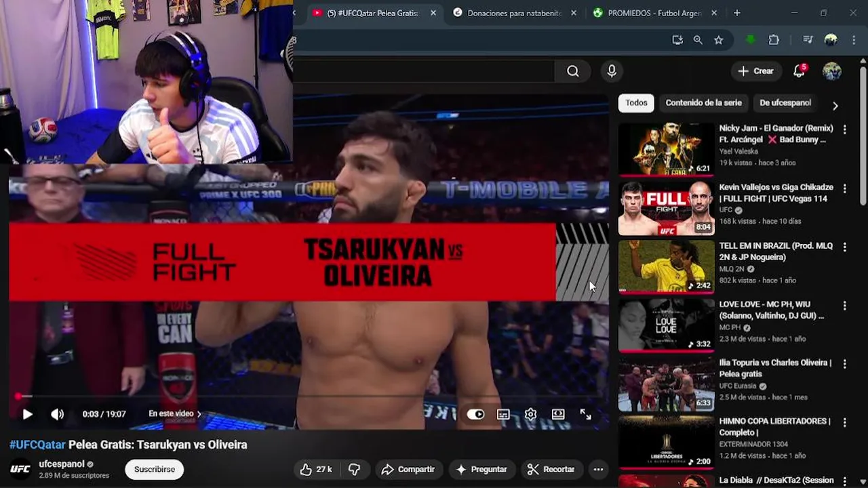Clip the video with Recortar
The width and height of the screenshot is (868, 488).
point(551,469)
